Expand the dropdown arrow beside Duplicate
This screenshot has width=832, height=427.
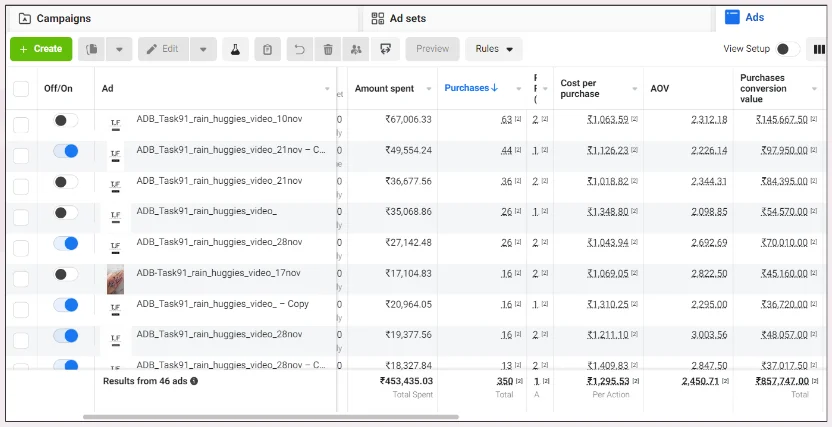(x=119, y=49)
